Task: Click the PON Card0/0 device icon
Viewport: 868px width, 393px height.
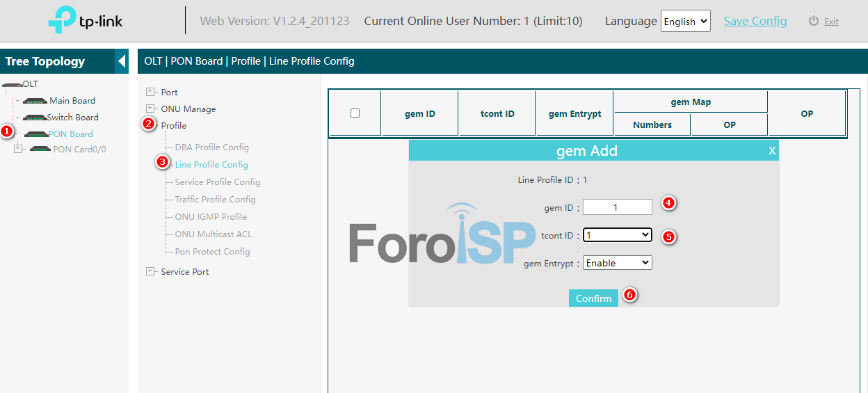Action: [40, 150]
